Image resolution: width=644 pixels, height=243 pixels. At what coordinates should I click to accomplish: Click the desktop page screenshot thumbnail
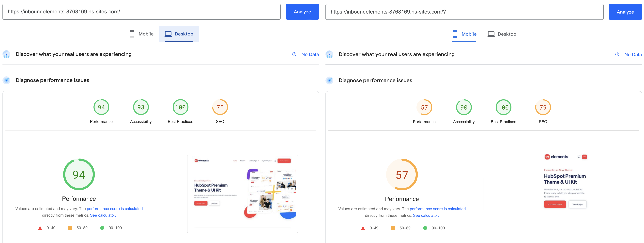pos(243,194)
